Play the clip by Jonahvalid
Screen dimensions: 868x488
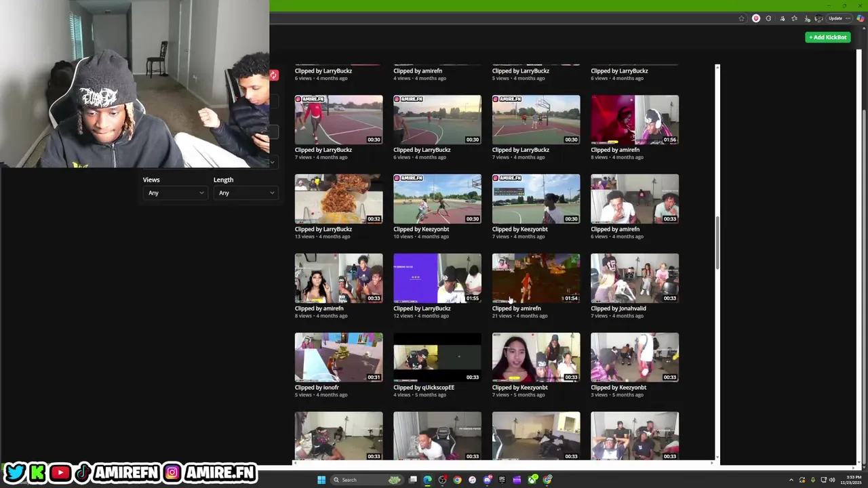[635, 278]
